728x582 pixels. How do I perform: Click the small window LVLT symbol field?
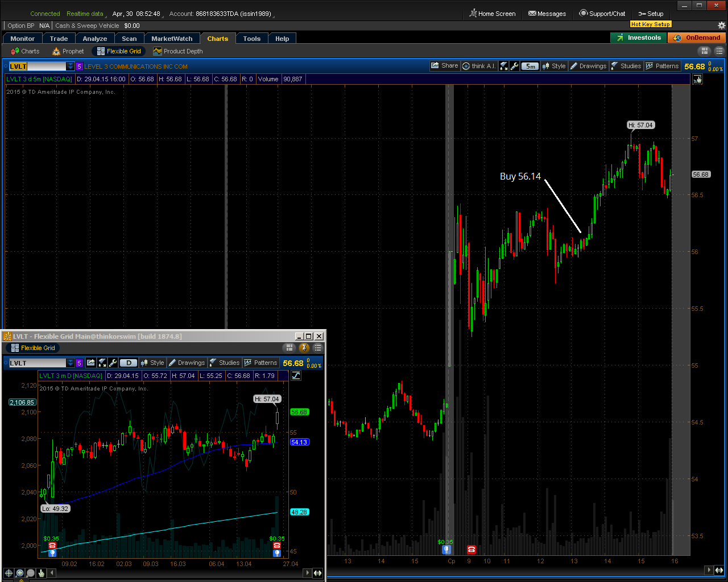(37, 363)
